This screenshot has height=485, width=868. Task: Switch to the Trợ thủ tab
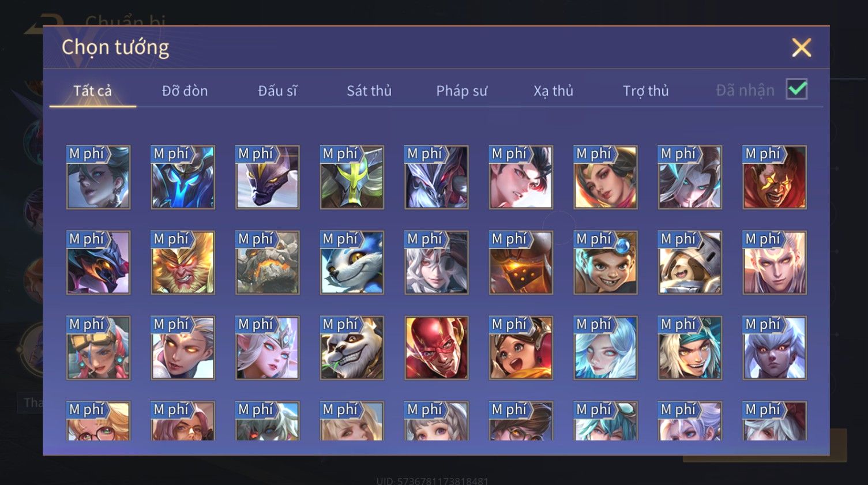(646, 91)
